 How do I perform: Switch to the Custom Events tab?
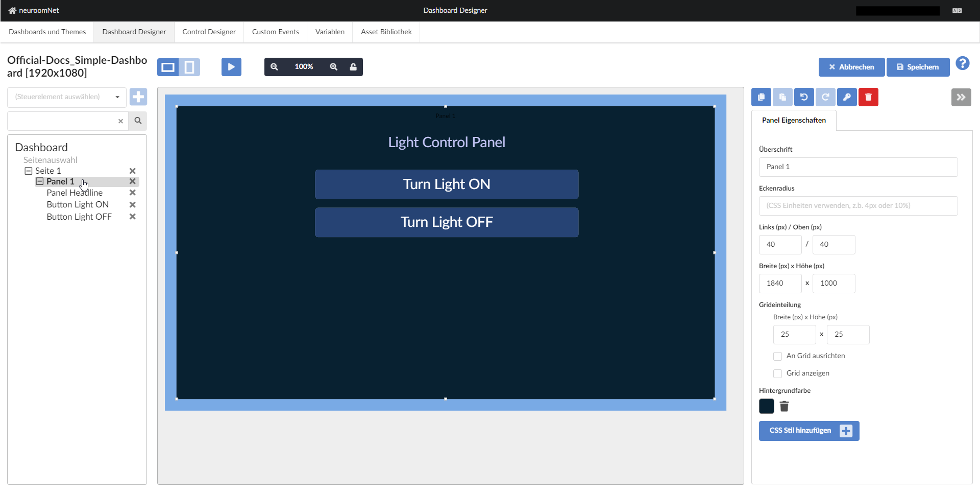point(275,32)
